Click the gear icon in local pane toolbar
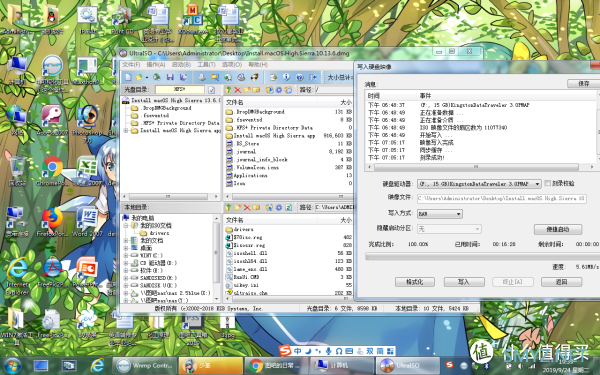This screenshot has height=375, width=600. click(x=279, y=207)
